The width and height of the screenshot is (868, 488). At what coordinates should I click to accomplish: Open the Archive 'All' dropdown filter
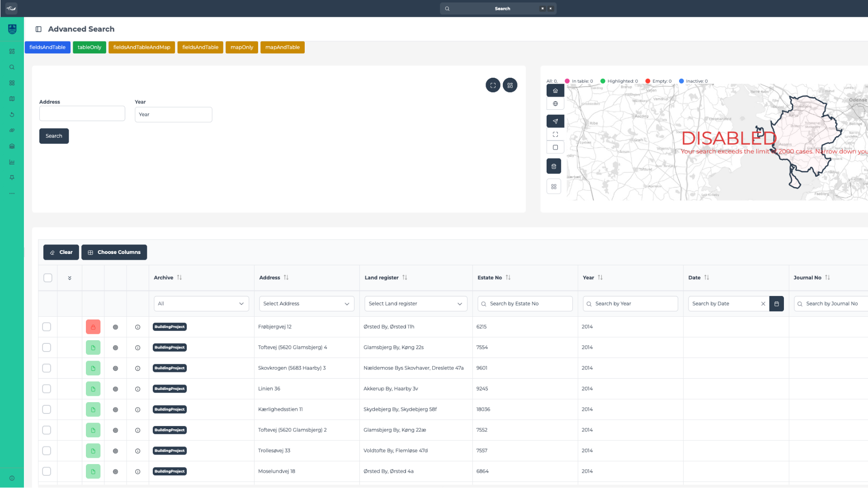tap(201, 304)
